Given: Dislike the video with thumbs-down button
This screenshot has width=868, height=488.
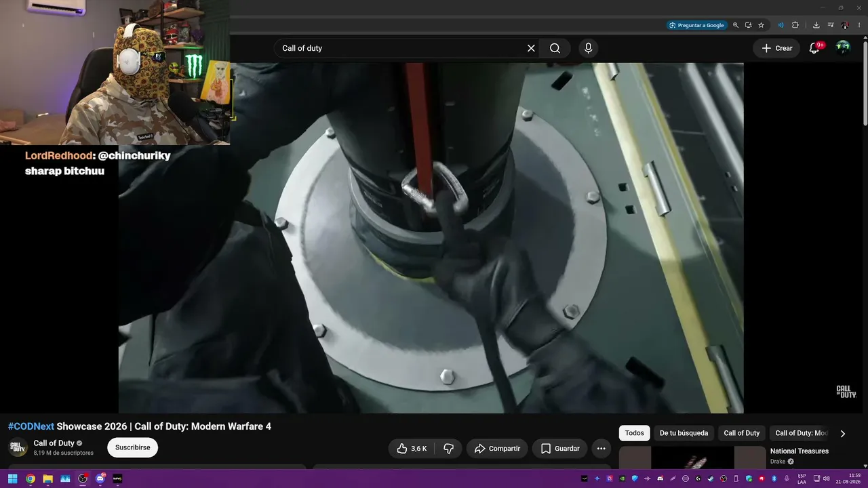Looking at the screenshot, I should (x=448, y=449).
